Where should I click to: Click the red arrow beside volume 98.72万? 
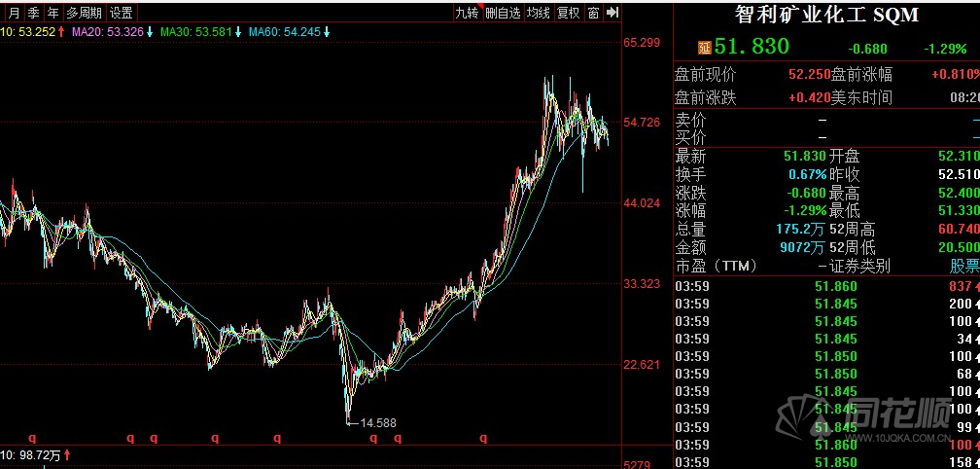click(68, 455)
